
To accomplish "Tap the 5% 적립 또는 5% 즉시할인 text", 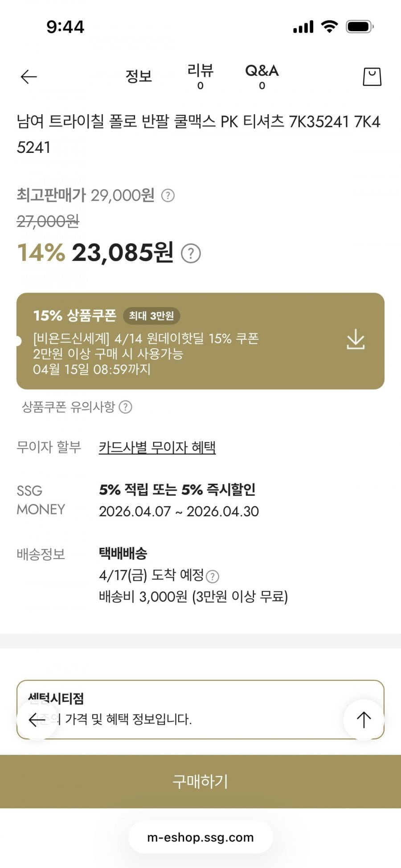I will click(177, 490).
